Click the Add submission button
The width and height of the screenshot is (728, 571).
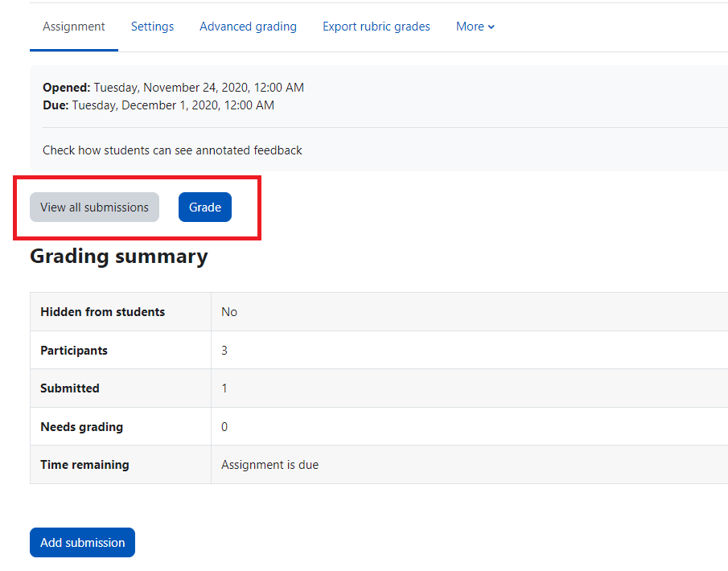click(x=82, y=542)
